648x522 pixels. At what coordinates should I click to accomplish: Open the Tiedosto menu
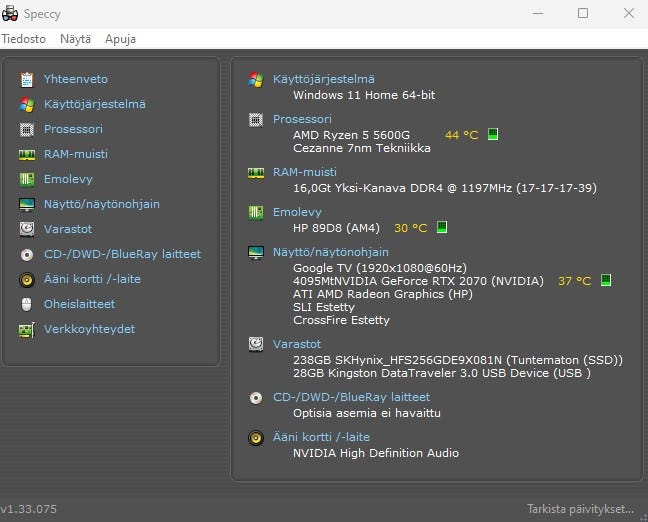click(24, 39)
